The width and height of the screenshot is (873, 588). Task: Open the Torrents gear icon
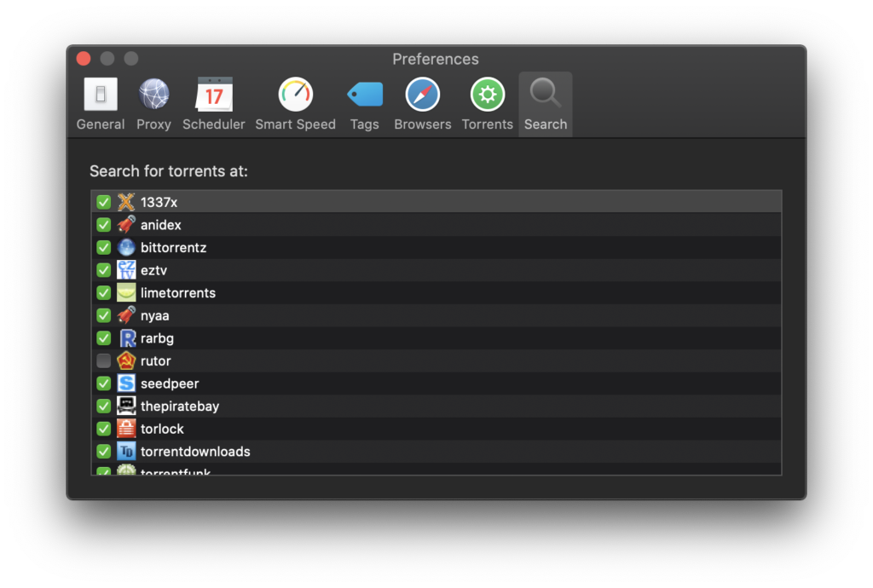[x=487, y=94]
